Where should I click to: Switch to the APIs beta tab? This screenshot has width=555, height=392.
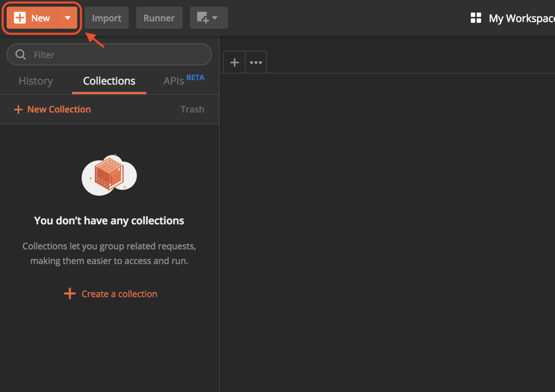184,80
